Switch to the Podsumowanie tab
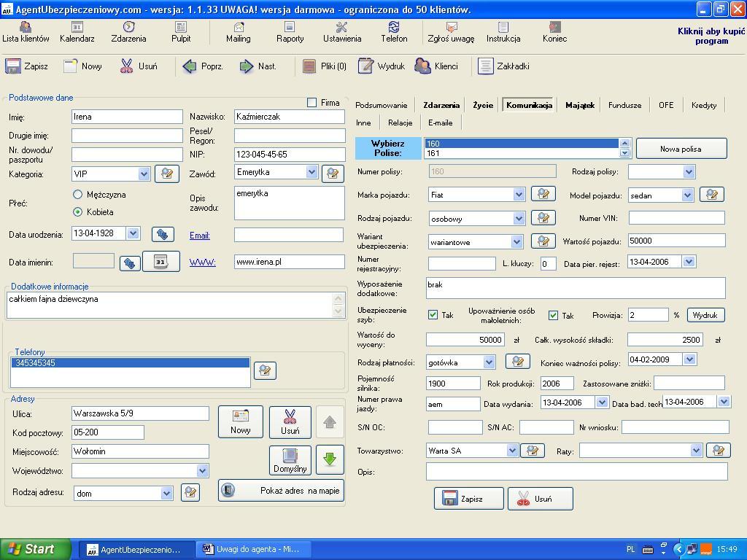Viewport: 747px width, 560px height. coord(381,105)
